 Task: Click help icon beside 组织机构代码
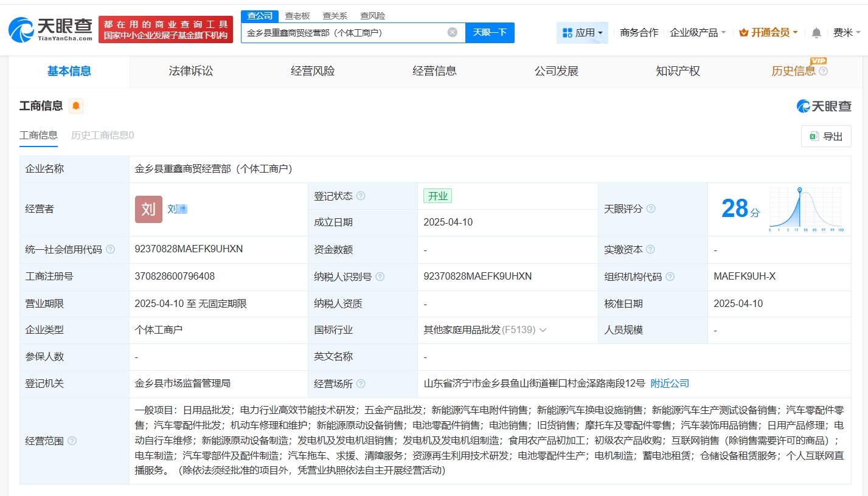tap(670, 277)
